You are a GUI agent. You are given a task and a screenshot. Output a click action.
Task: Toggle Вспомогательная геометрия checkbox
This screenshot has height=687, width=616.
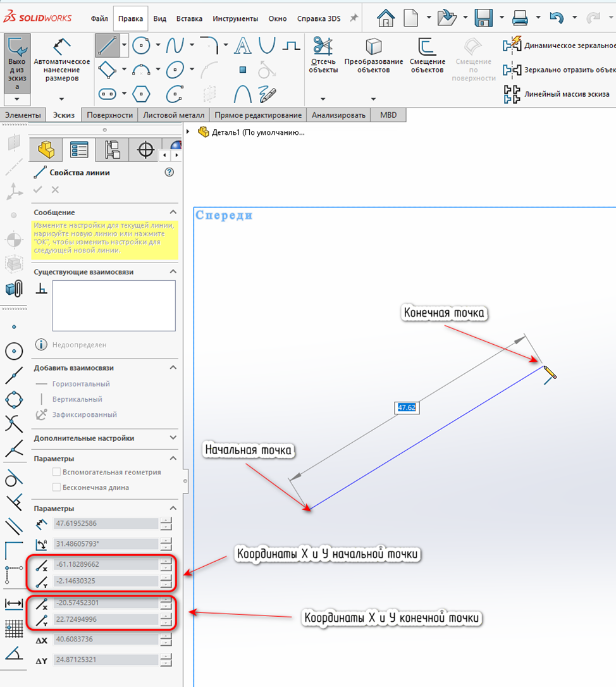pos(56,472)
